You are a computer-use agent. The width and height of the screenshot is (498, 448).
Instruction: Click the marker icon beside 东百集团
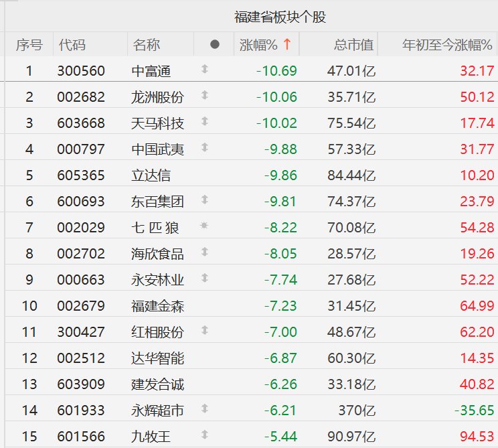205,200
